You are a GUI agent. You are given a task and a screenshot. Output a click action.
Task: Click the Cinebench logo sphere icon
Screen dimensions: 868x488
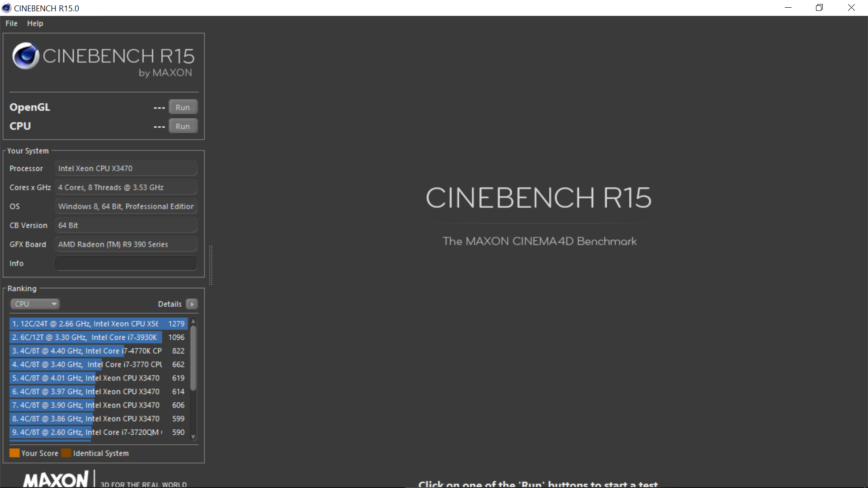(x=26, y=56)
